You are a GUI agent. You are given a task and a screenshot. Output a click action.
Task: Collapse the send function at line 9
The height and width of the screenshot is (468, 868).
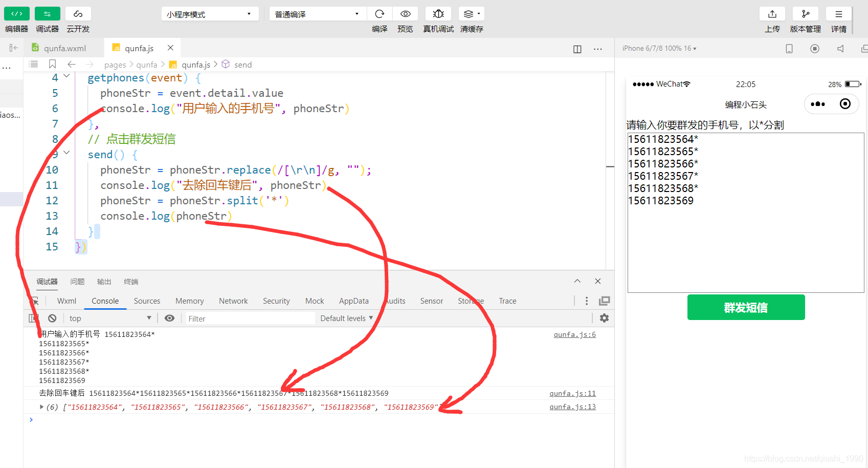click(66, 153)
